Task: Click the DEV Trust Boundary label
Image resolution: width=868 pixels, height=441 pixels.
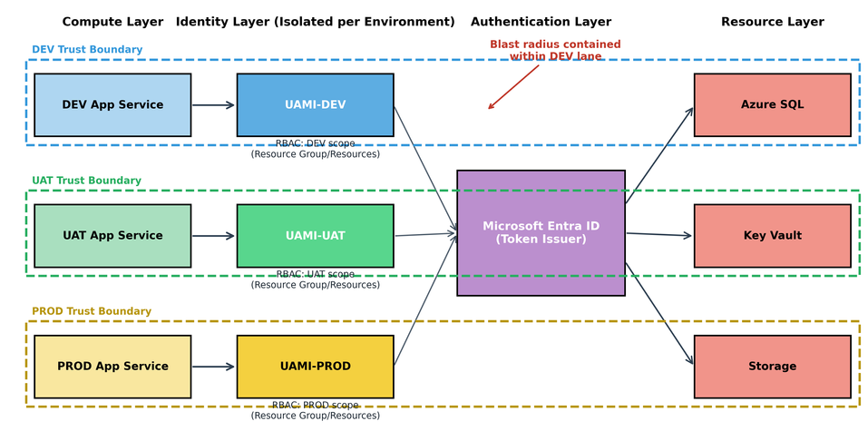Action: coord(87,50)
